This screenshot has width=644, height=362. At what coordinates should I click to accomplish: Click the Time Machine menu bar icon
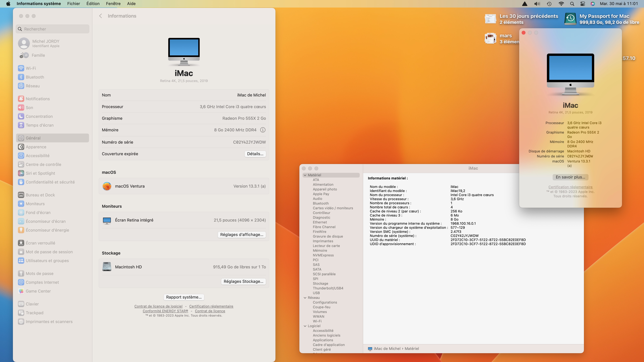549,4
